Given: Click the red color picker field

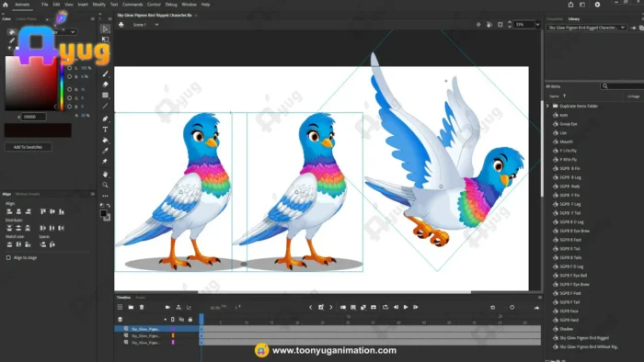Looking at the screenshot, I should [x=30, y=84].
